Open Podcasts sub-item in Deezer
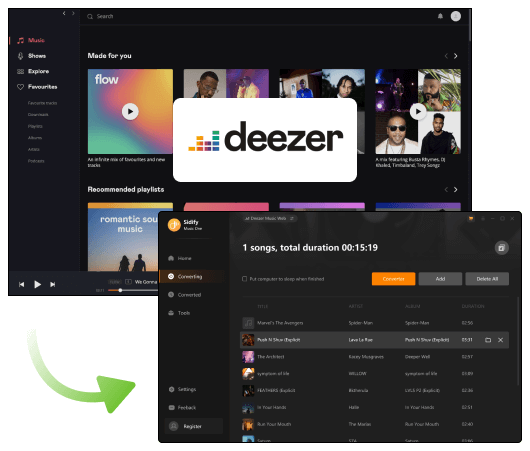The height and width of the screenshot is (451, 530). (36, 161)
